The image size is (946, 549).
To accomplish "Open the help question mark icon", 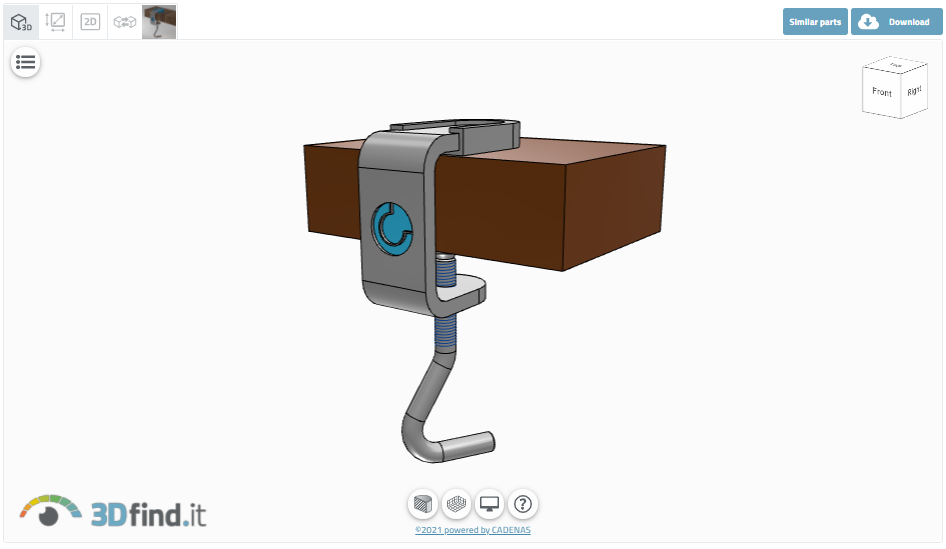I will (x=522, y=504).
